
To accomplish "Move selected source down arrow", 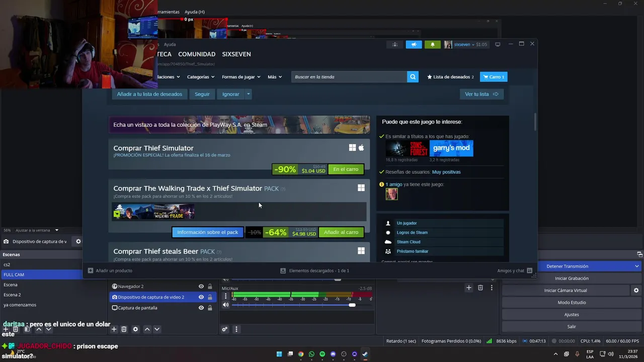I will tap(157, 329).
